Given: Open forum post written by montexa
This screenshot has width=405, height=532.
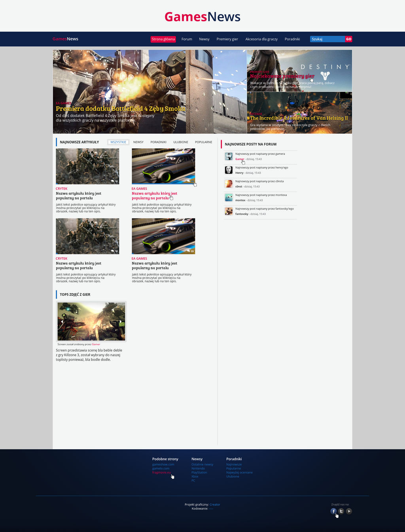Looking at the screenshot, I should (261, 195).
